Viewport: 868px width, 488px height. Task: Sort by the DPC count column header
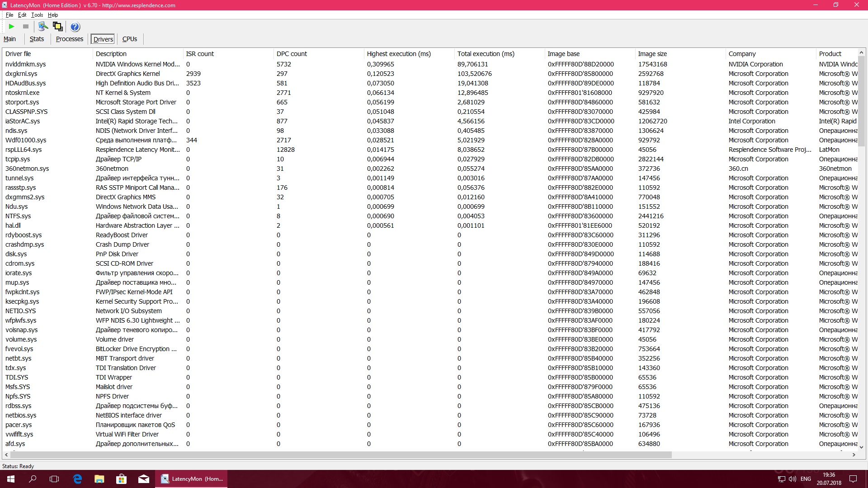292,54
